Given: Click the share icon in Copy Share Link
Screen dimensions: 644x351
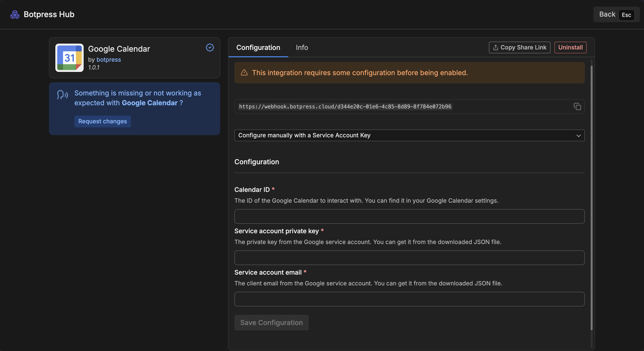Looking at the screenshot, I should 495,47.
